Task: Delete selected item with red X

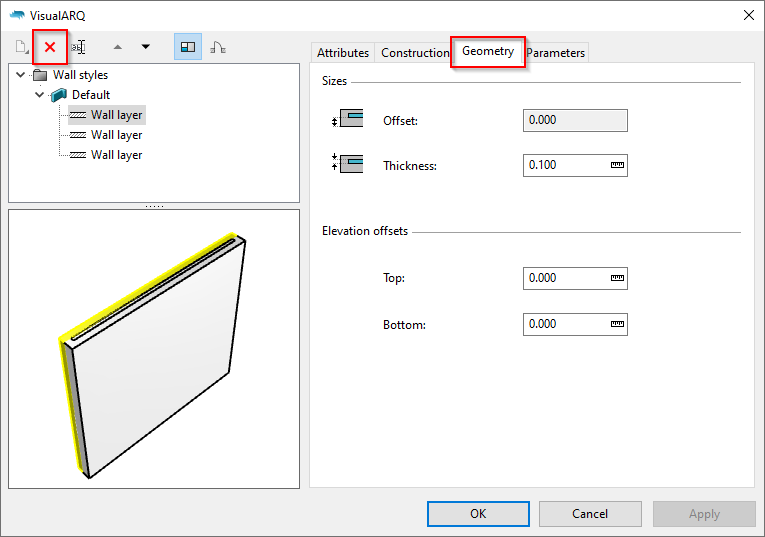Action: [50, 47]
